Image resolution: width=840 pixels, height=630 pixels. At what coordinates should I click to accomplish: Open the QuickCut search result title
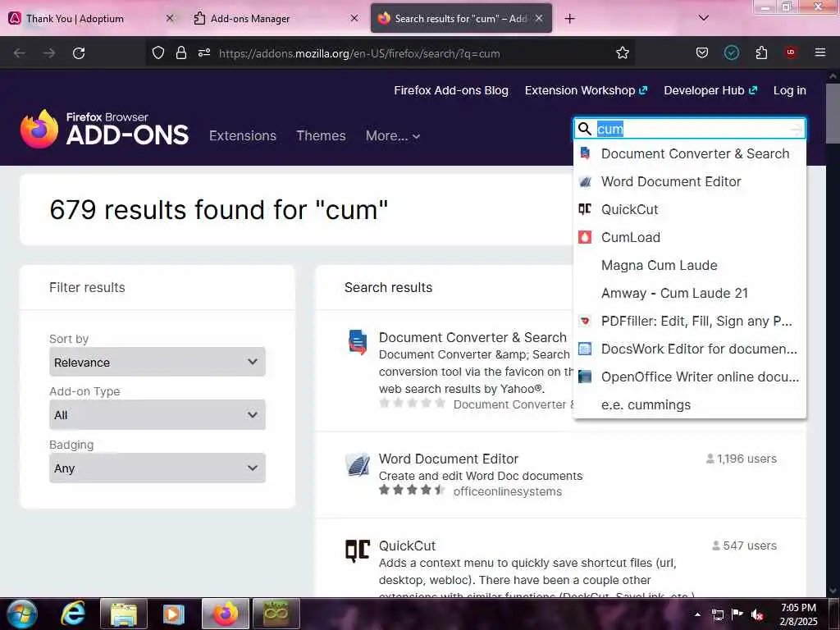[x=407, y=546]
